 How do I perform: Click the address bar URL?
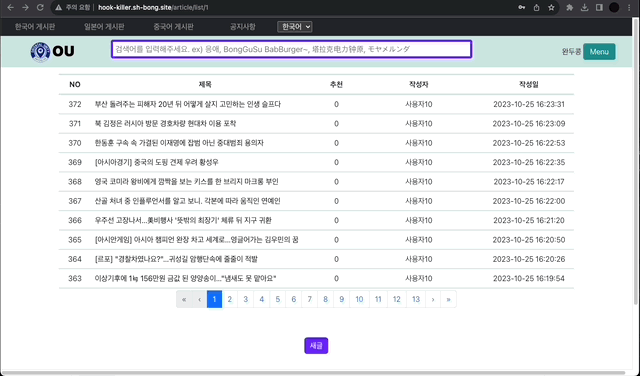(153, 7)
